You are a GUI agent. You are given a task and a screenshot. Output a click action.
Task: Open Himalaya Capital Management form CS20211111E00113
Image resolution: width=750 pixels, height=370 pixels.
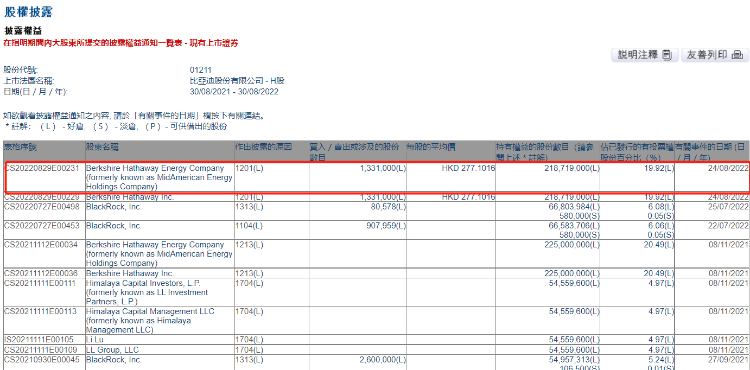[x=41, y=311]
